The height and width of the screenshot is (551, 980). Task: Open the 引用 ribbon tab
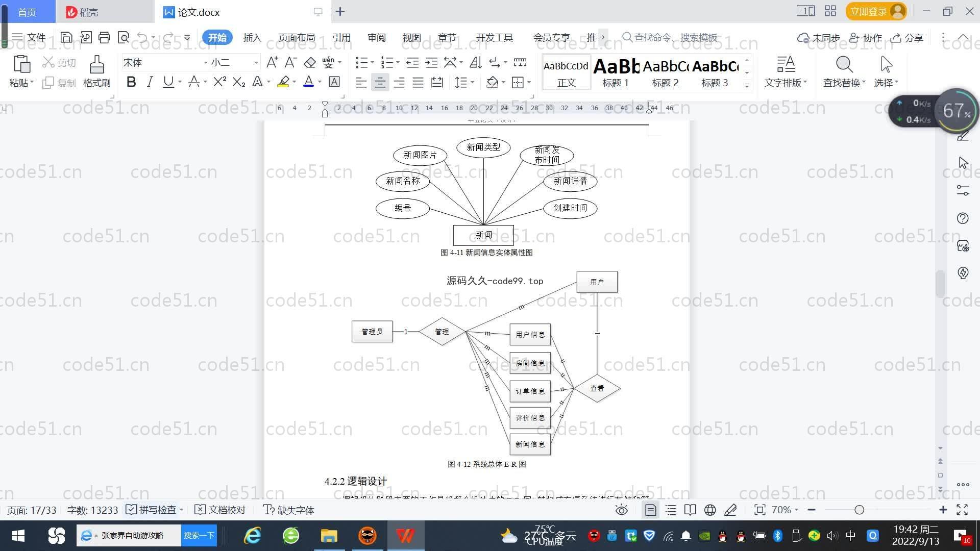tap(341, 37)
